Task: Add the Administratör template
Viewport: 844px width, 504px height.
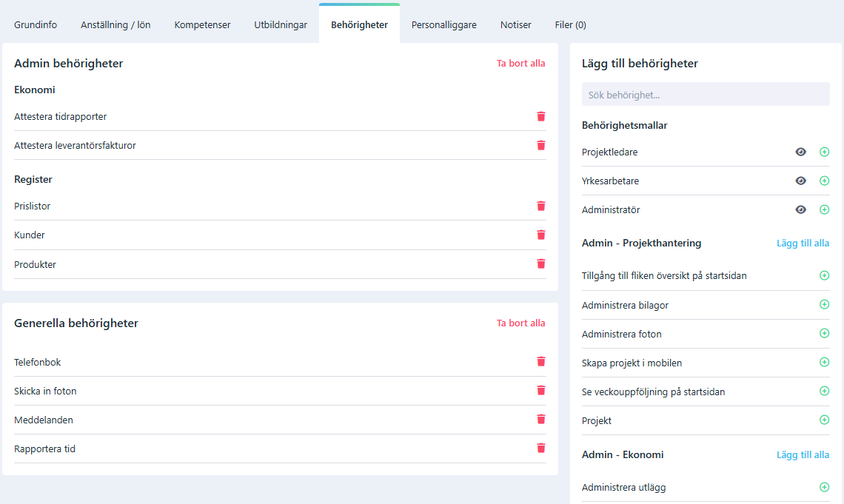Action: coord(824,209)
